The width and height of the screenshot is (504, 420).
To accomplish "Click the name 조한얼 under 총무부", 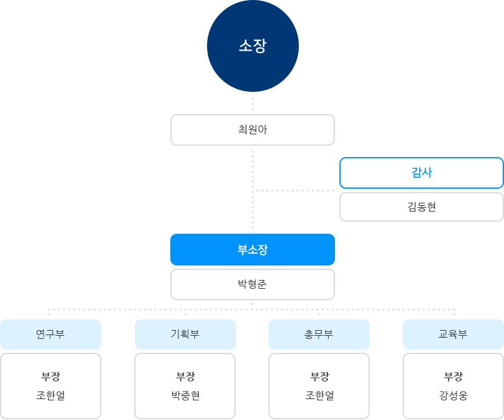I will [319, 396].
